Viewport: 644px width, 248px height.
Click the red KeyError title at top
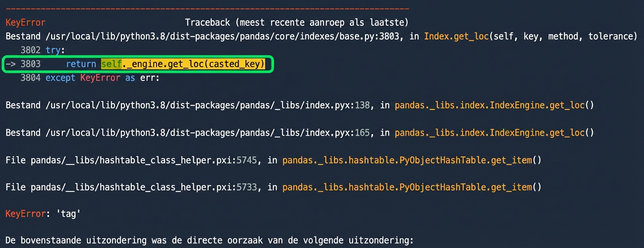coord(26,22)
